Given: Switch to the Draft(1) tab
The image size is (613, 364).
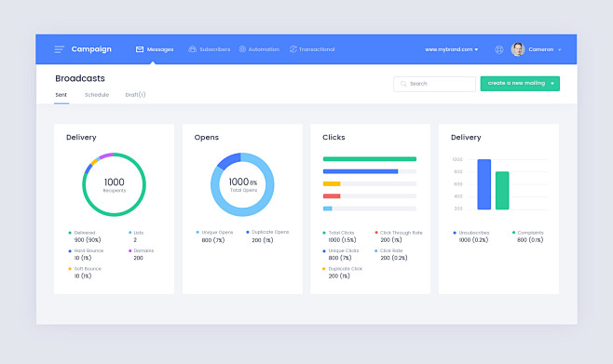Looking at the screenshot, I should click(x=135, y=95).
